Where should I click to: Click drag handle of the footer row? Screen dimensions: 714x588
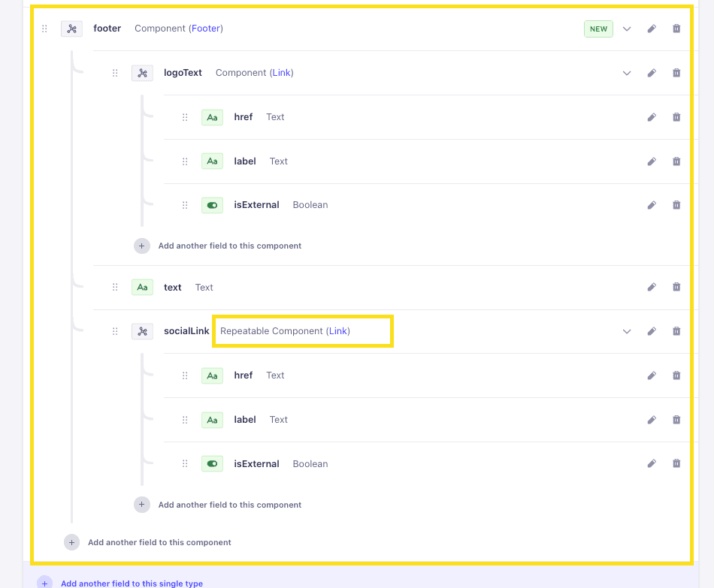coord(44,29)
